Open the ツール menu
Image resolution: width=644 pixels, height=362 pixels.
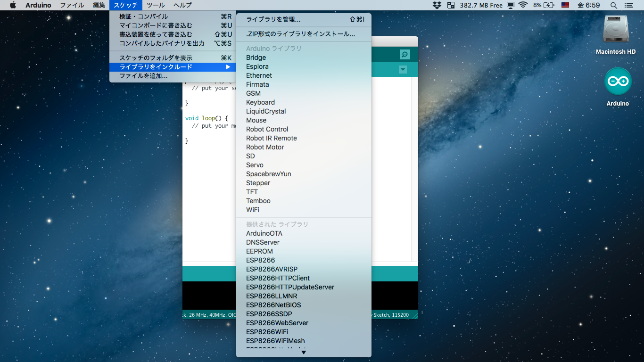tap(156, 5)
